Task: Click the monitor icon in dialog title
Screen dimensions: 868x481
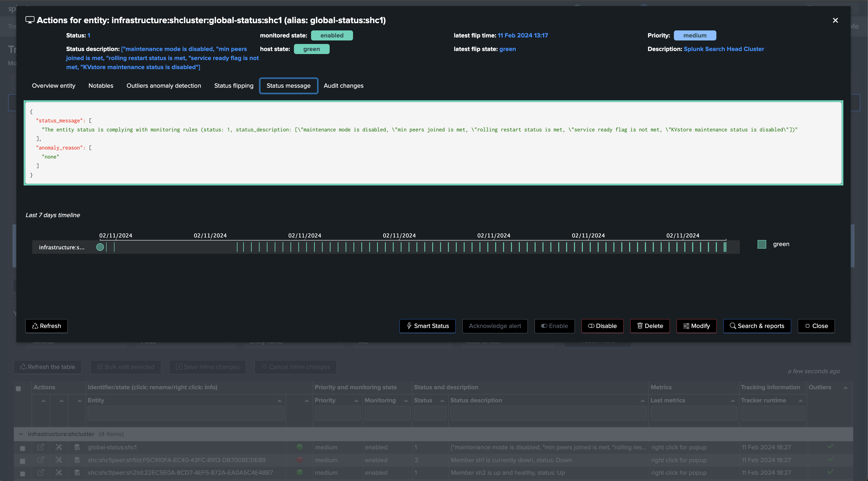Action: point(30,20)
